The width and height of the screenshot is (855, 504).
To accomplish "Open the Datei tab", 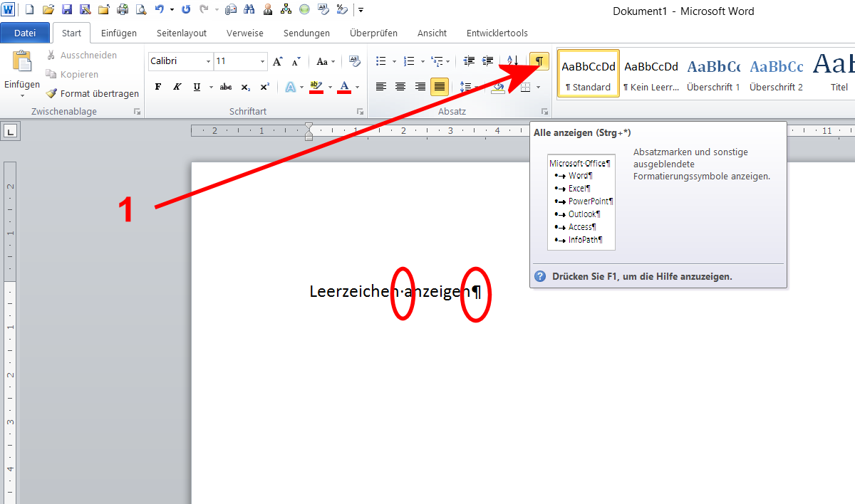I will coord(25,33).
